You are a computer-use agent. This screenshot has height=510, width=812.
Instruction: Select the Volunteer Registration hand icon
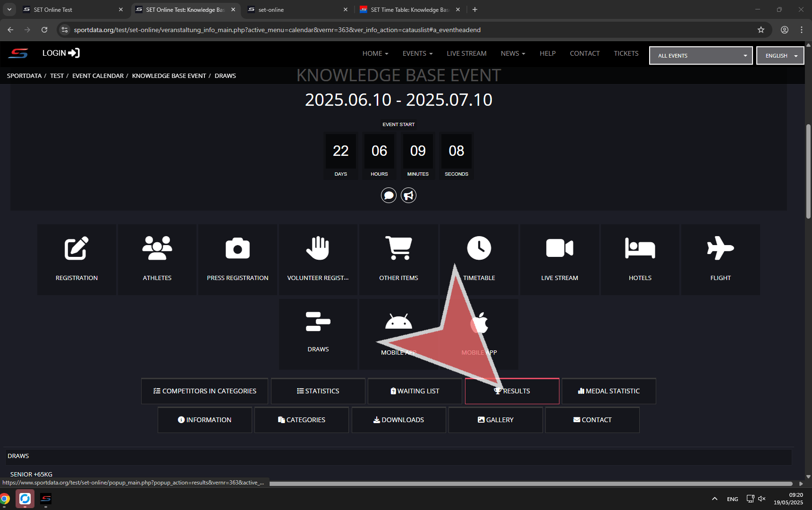point(318,248)
